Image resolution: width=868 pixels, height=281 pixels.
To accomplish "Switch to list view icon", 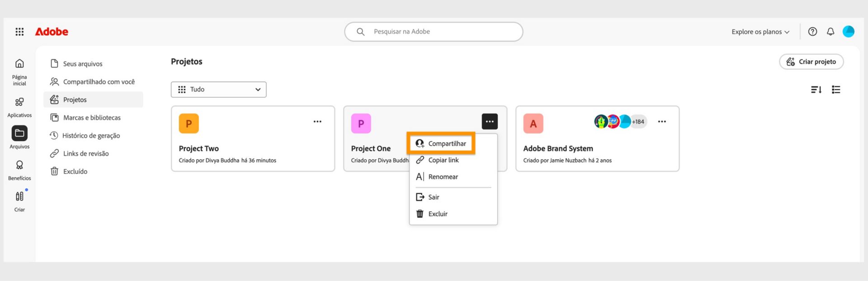I will pyautogui.click(x=836, y=90).
